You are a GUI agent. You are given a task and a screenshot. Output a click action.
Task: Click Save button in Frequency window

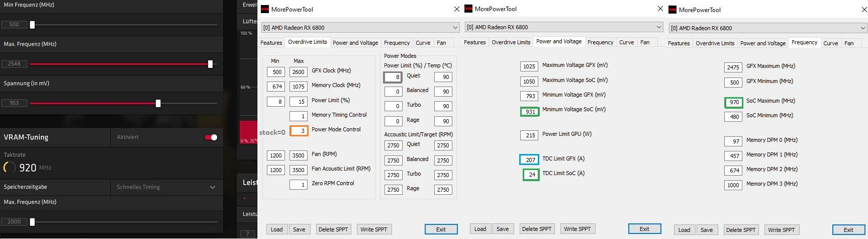[707, 230]
